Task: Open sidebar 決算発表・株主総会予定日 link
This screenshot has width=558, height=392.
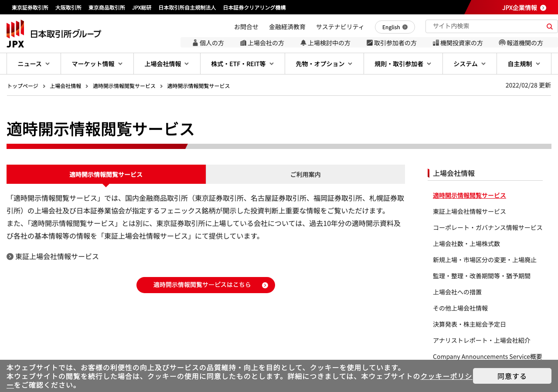Action: [470, 324]
